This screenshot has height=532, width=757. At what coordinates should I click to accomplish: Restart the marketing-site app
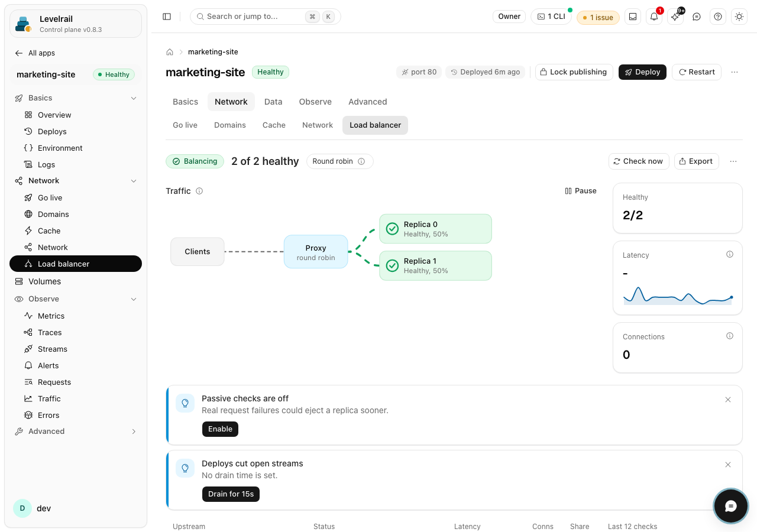click(697, 72)
